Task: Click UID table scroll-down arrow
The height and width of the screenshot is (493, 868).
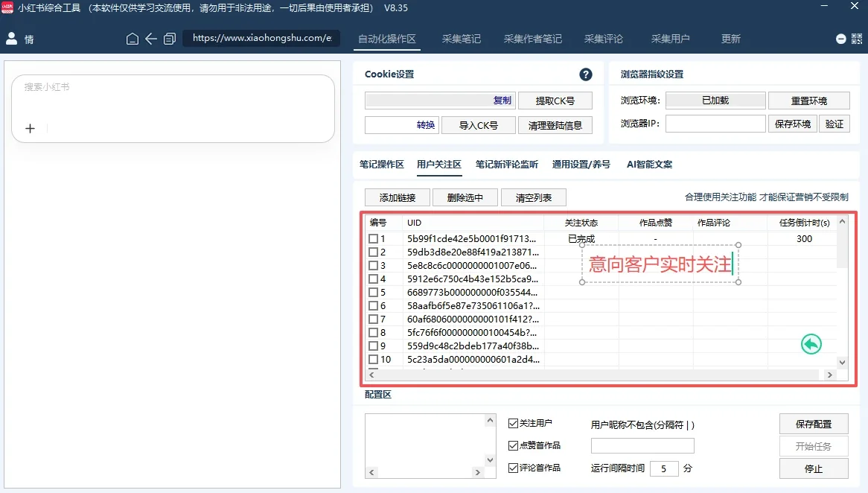Action: pos(842,362)
